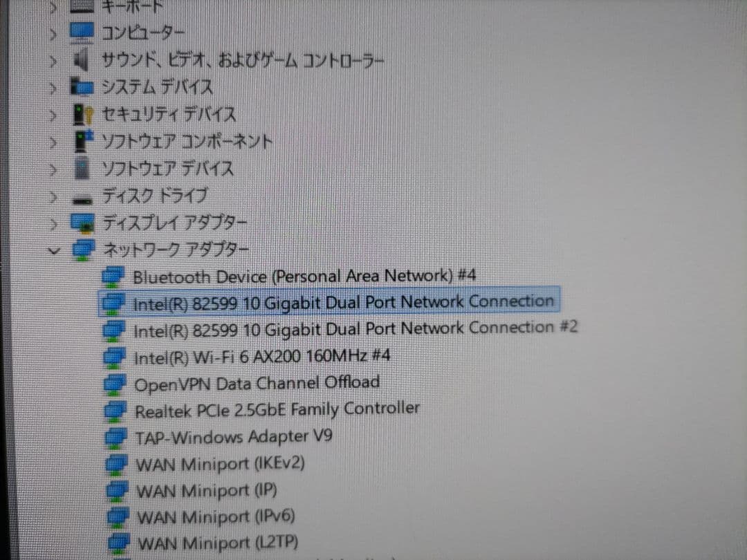Select Bluetooth Device (Personal Area Network) #4
Viewport: 747px width, 560px height.
(304, 277)
